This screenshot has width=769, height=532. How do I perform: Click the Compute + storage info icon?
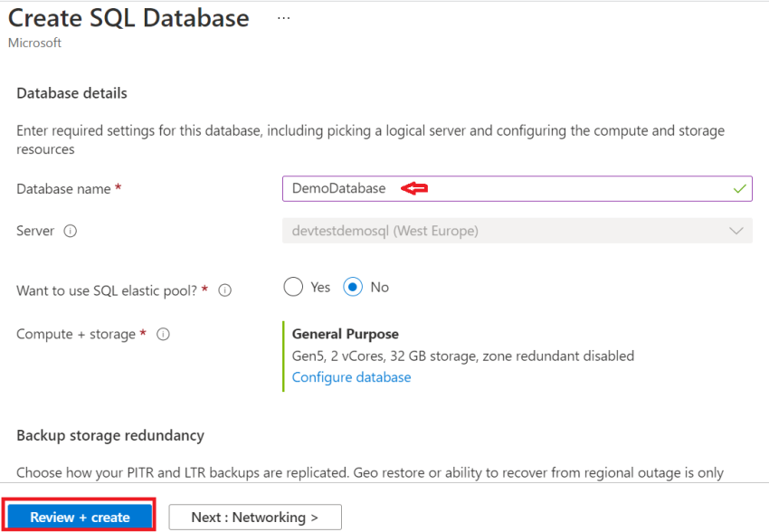(163, 334)
